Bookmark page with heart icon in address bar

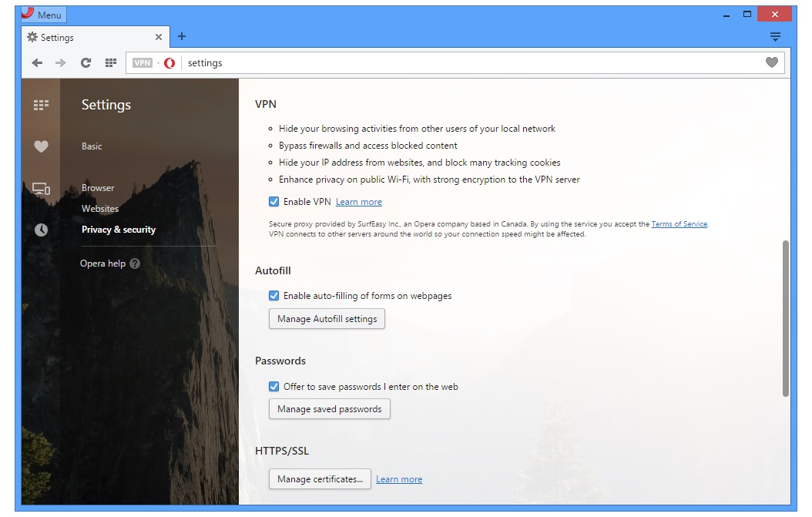(x=772, y=62)
